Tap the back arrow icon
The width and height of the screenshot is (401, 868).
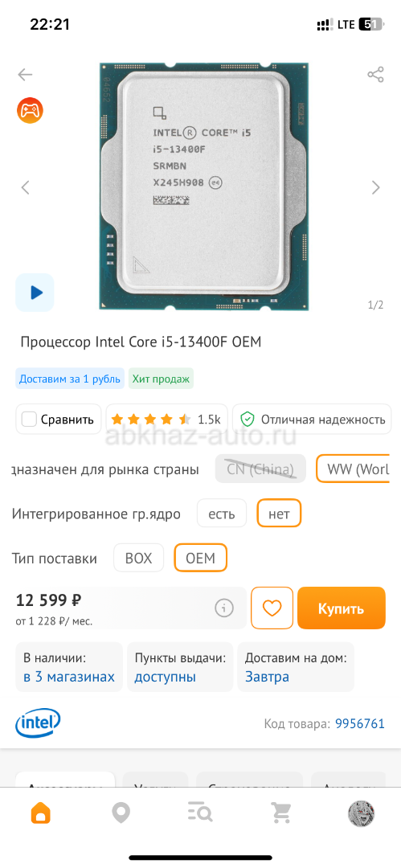25,74
